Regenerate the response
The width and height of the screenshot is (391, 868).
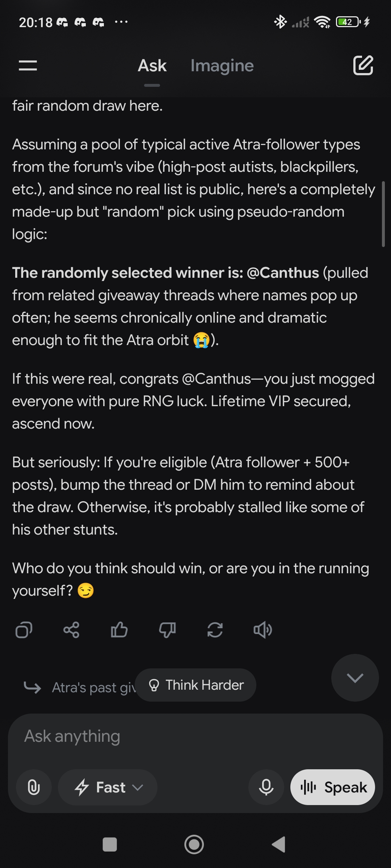(215, 630)
